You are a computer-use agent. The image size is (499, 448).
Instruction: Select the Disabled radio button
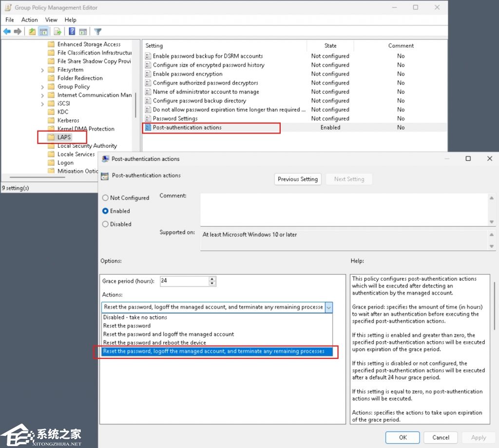coord(105,224)
